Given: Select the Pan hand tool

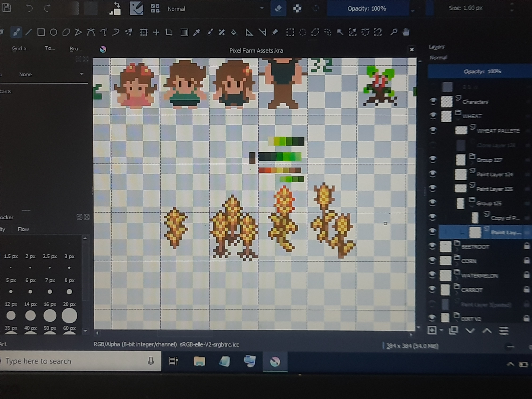Looking at the screenshot, I should tap(406, 32).
